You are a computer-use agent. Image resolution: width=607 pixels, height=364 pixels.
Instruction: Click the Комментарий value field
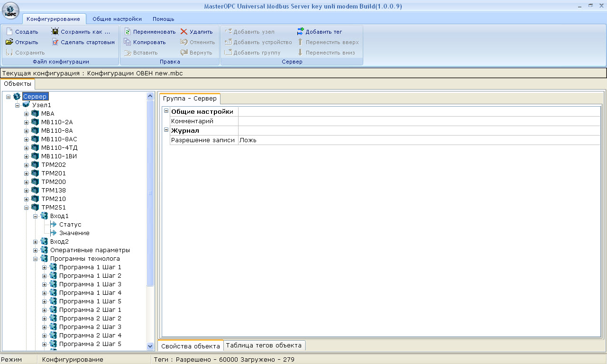pyautogui.click(x=419, y=121)
